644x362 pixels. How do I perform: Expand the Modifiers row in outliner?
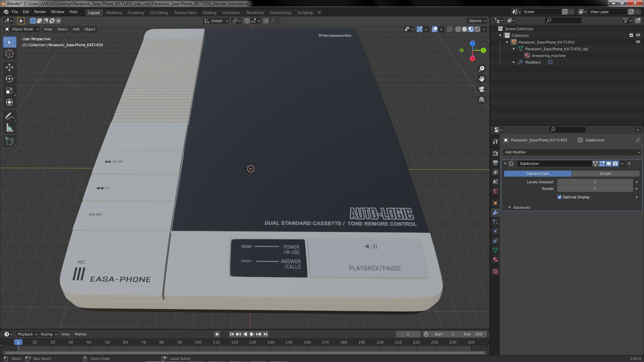[514, 62]
